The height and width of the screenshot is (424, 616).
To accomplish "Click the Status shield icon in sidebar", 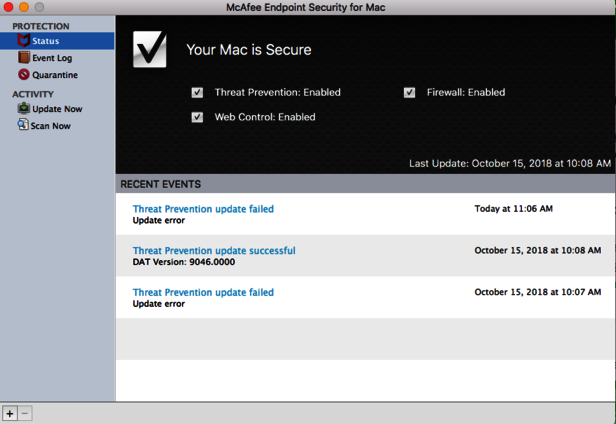I will pos(23,41).
